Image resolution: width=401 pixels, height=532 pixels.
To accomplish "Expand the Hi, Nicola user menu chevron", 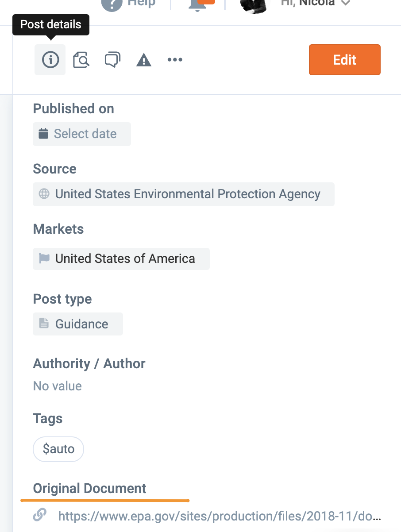I will click(346, 4).
